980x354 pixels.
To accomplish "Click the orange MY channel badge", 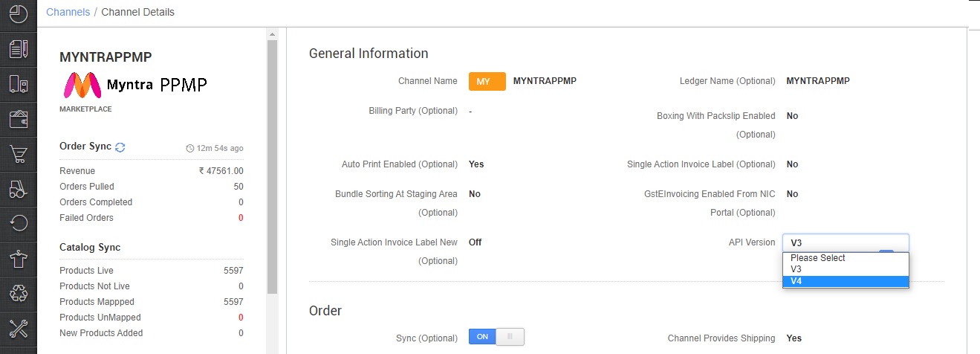I will pyautogui.click(x=487, y=81).
